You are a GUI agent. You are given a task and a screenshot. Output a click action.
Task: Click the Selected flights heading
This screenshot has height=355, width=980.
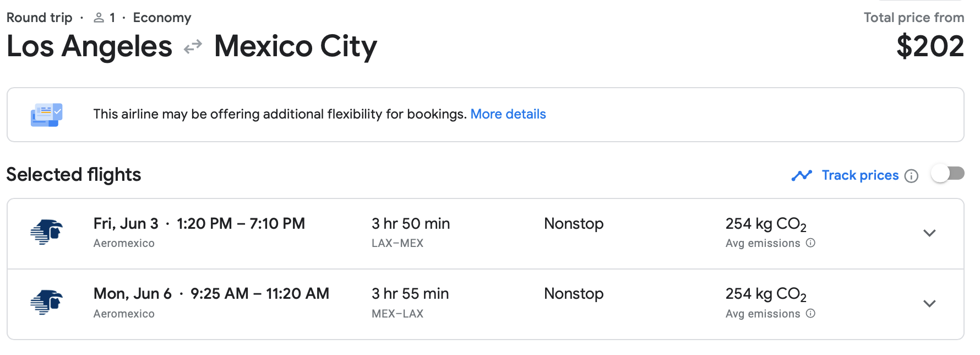[74, 175]
